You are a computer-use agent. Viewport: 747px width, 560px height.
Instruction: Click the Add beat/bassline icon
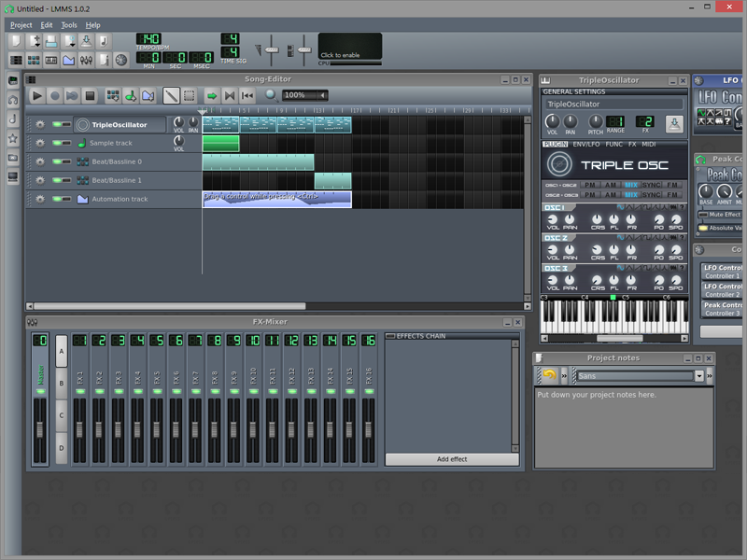[x=113, y=95]
